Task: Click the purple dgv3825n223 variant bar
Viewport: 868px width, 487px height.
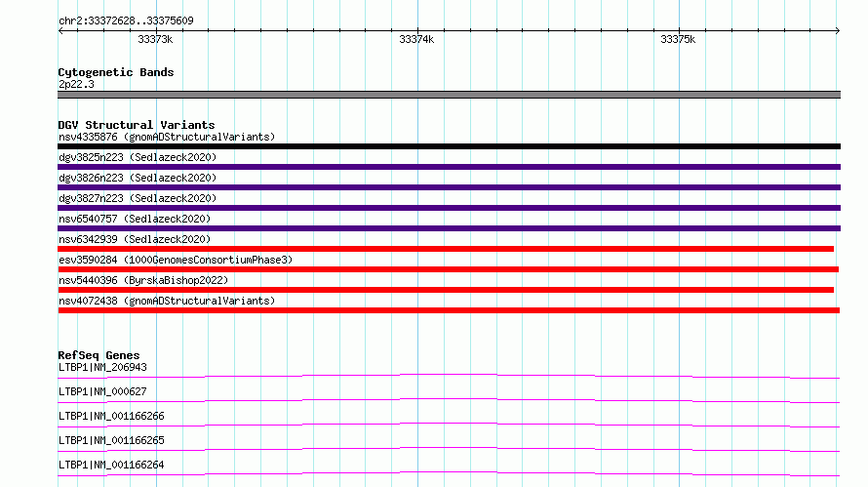Action: 449,167
